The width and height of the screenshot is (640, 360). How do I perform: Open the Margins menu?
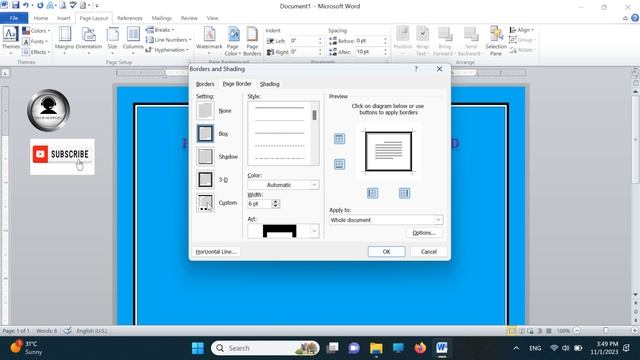click(x=64, y=40)
